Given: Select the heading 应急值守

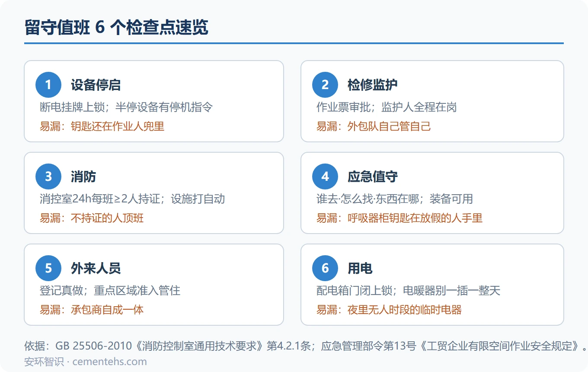Looking at the screenshot, I should click(373, 176).
